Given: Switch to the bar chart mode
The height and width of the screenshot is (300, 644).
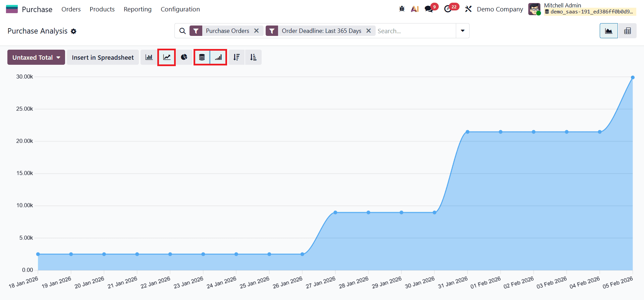Looking at the screenshot, I should click(x=149, y=57).
